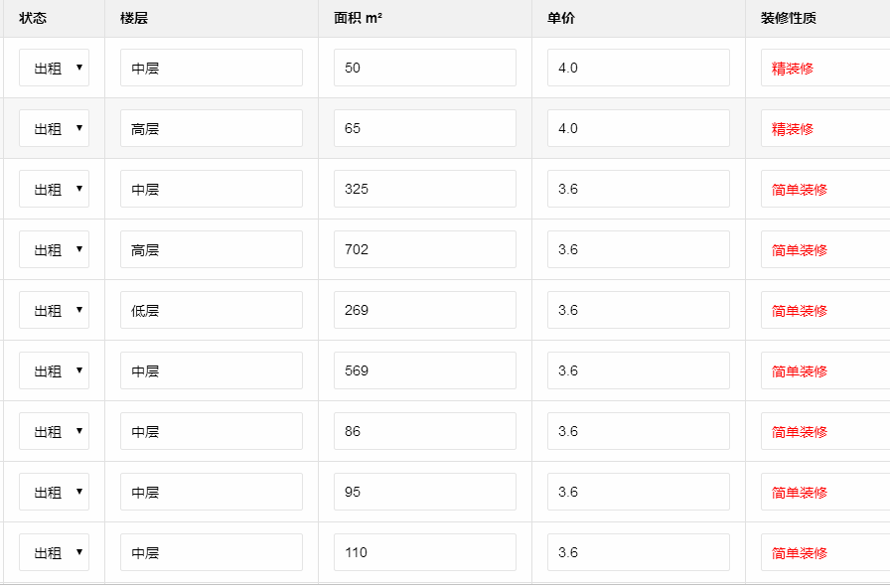Focus the floor field showing 低层

click(x=211, y=310)
